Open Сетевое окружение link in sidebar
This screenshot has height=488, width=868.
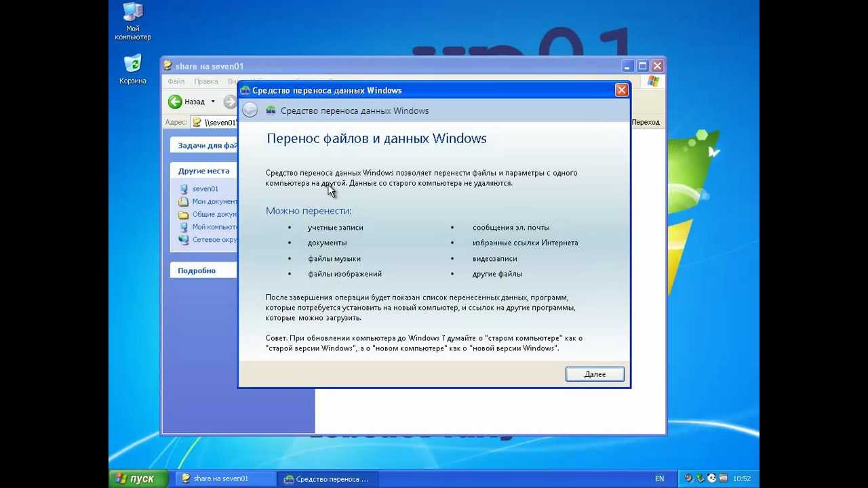pos(214,239)
